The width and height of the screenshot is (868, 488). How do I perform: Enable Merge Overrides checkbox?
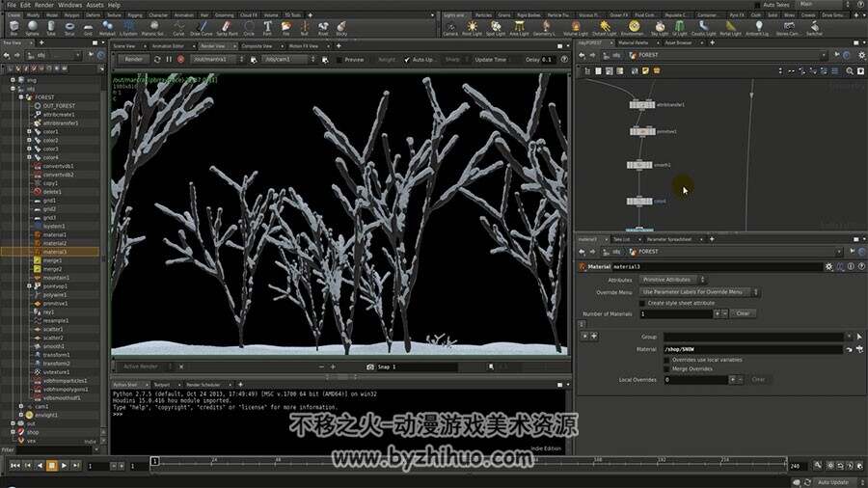click(666, 368)
